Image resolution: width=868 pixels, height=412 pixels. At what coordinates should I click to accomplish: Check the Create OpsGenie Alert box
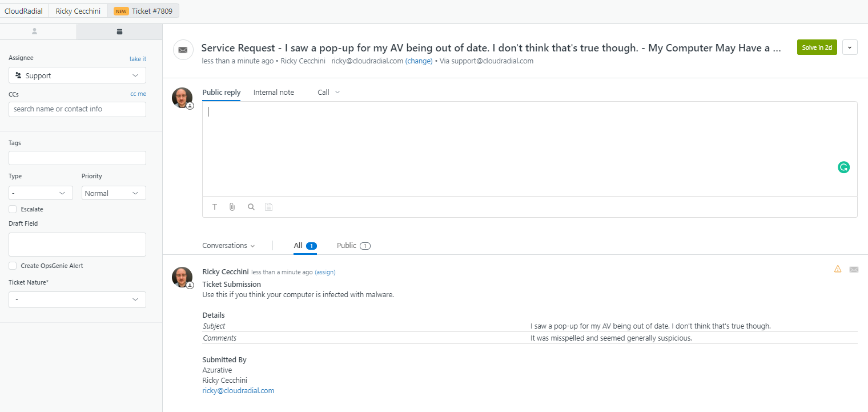[x=13, y=266]
